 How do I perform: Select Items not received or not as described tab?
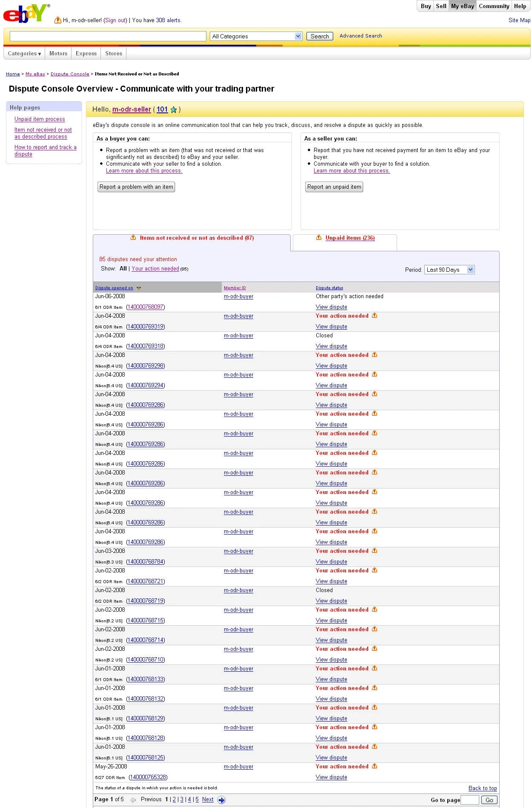pyautogui.click(x=197, y=238)
